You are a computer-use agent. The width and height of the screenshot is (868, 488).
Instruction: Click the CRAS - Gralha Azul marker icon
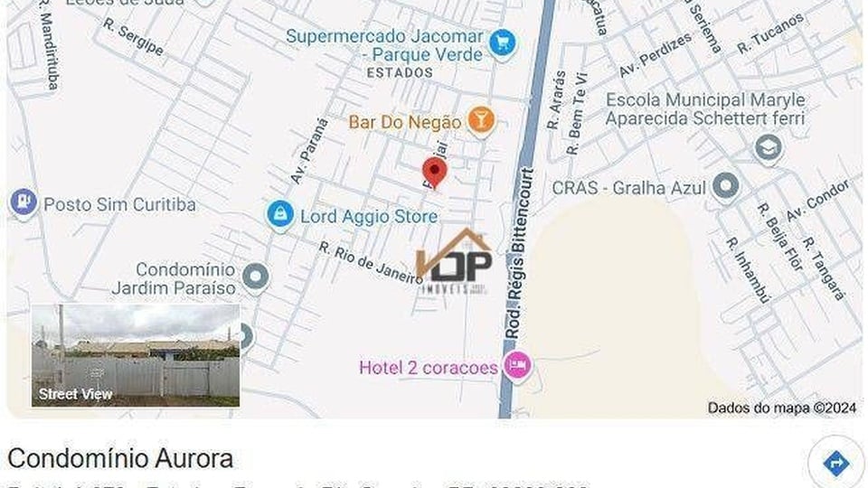pos(725,186)
